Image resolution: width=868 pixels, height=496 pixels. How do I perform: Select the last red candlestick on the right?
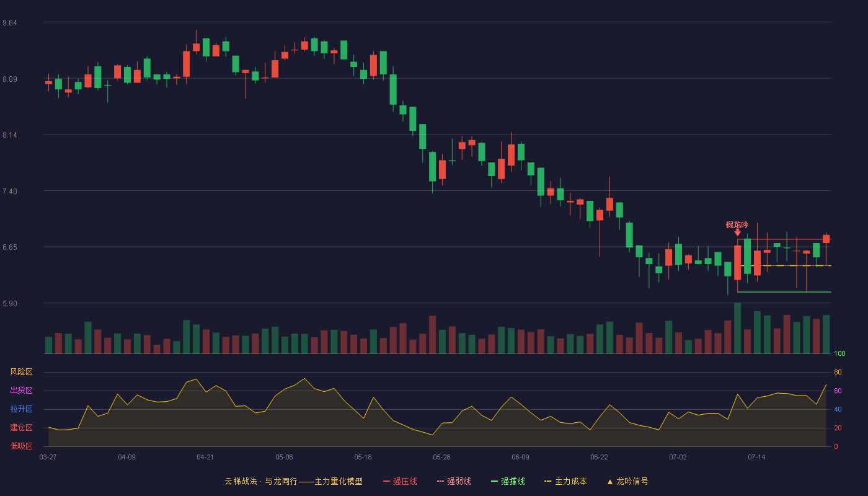point(826,239)
